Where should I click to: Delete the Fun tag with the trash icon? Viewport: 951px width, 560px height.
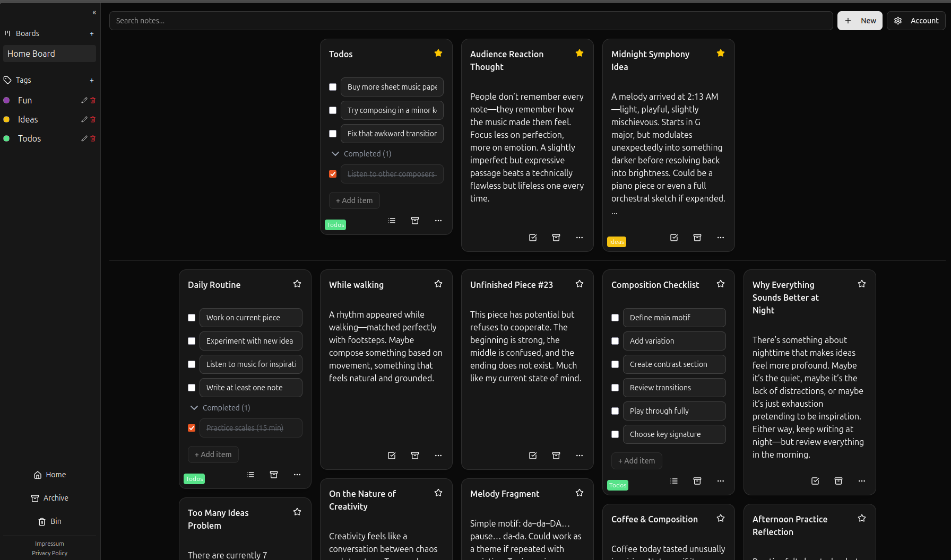tap(93, 100)
